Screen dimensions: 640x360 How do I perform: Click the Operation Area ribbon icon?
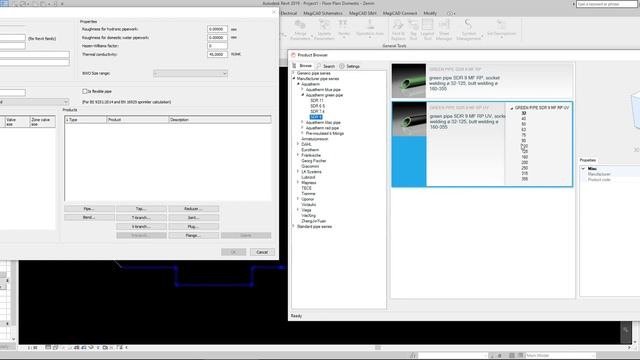pos(370,24)
